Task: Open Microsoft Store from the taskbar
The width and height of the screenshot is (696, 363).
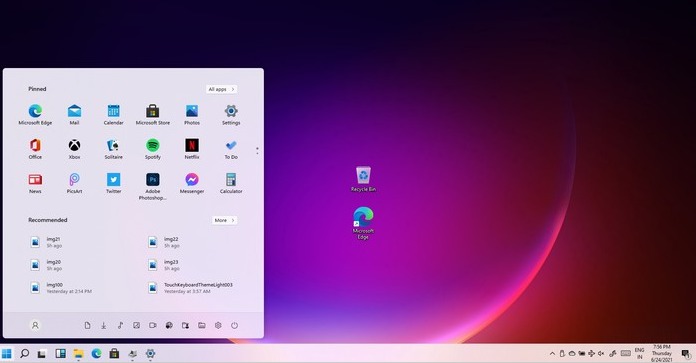Action: [115, 354]
